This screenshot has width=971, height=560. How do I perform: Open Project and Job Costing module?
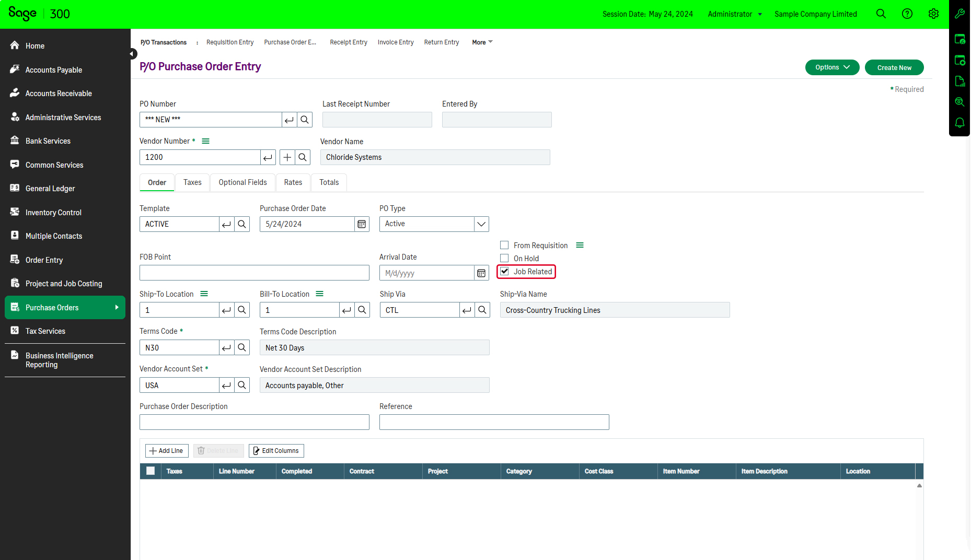pos(65,283)
